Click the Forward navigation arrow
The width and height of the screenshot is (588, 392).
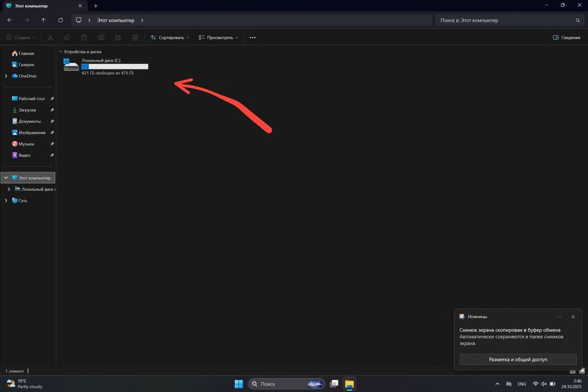click(26, 20)
